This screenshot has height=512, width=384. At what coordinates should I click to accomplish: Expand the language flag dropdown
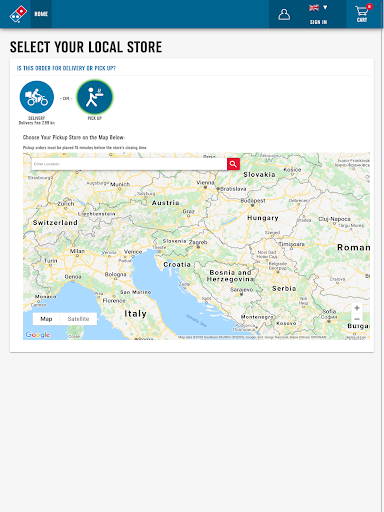coord(318,8)
